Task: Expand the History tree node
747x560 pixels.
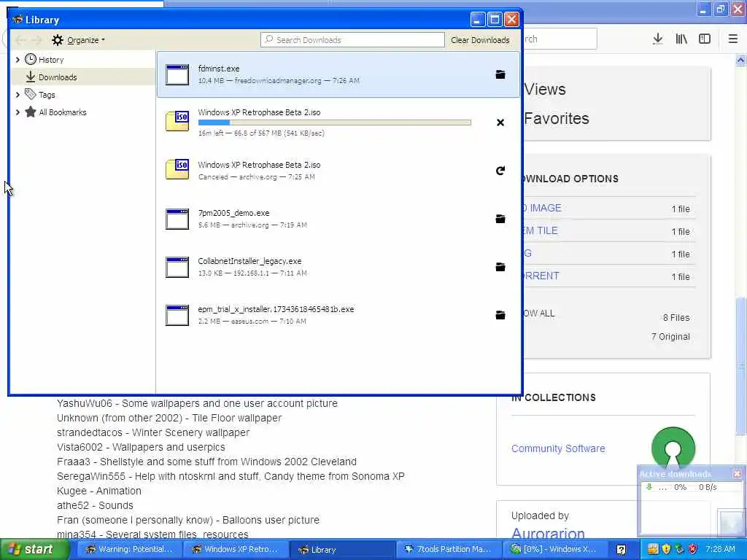Action: click(18, 60)
